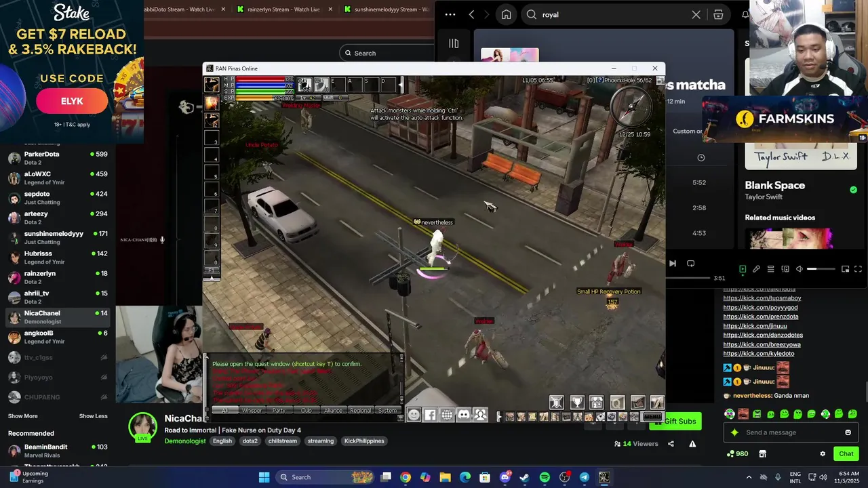Enter fullscreen in Spotify player

pyautogui.click(x=858, y=269)
